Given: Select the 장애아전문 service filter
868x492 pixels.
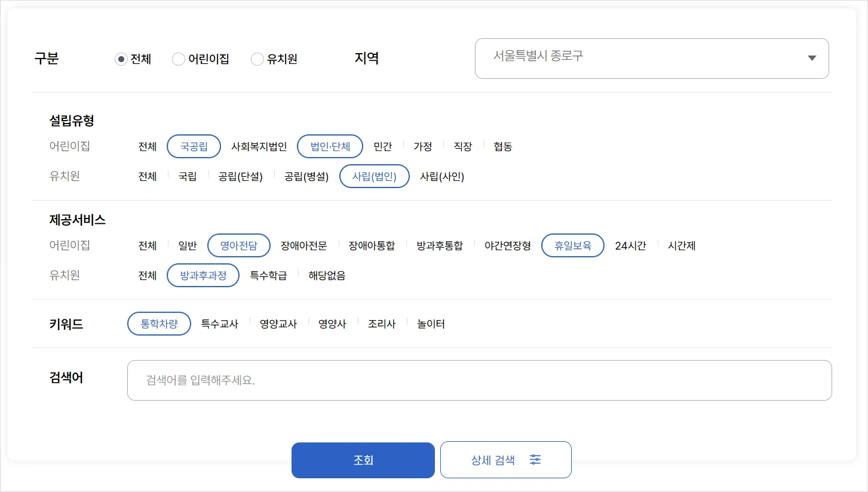Looking at the screenshot, I should [x=303, y=245].
